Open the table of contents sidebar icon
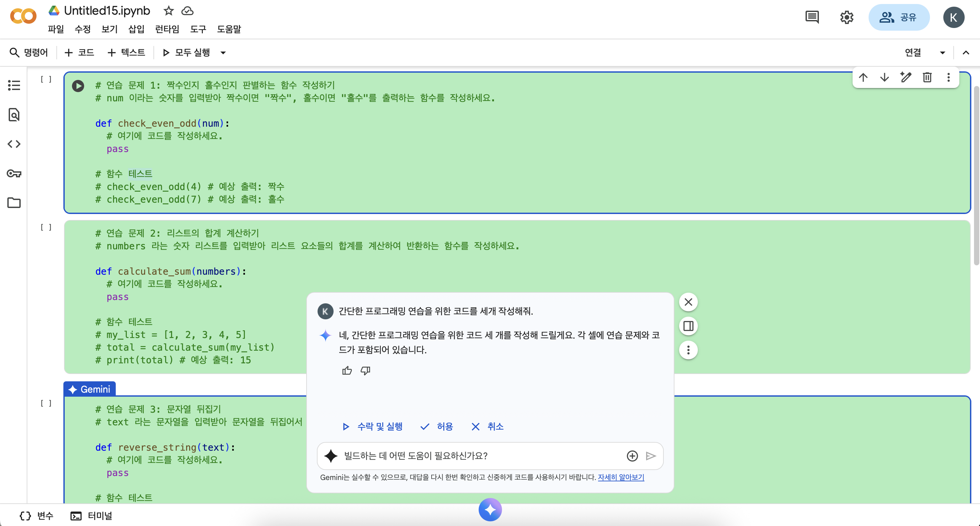 (14, 85)
